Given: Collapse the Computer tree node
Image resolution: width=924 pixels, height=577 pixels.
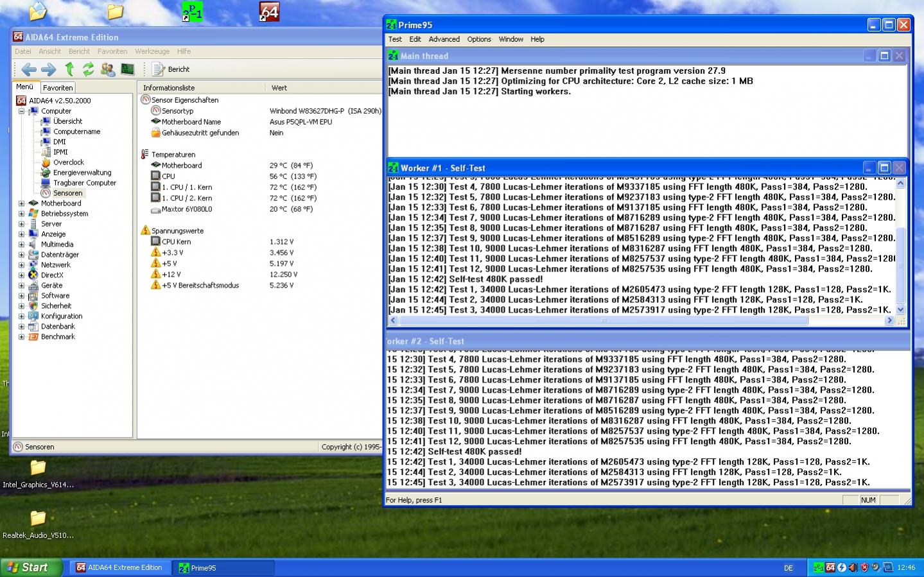Looking at the screenshot, I should (x=21, y=111).
